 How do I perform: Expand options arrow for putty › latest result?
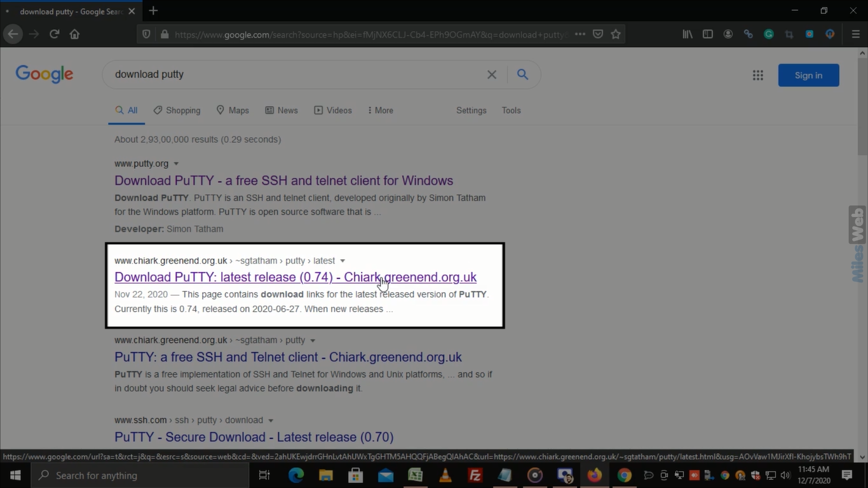point(342,261)
